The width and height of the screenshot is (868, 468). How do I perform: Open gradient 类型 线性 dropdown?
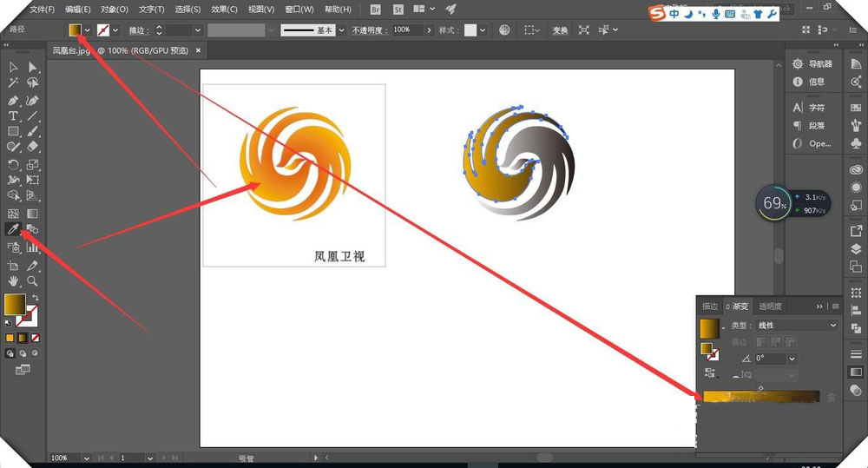pos(797,325)
